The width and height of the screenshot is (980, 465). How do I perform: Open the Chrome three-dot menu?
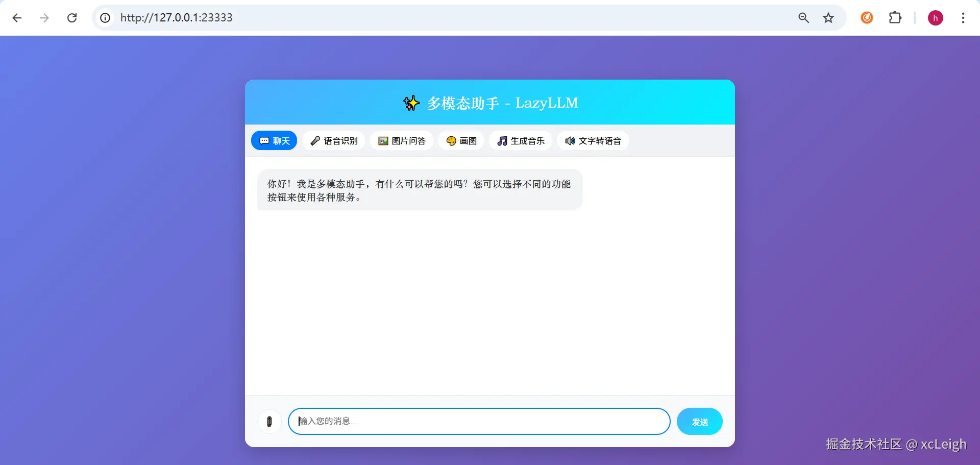pyautogui.click(x=963, y=18)
